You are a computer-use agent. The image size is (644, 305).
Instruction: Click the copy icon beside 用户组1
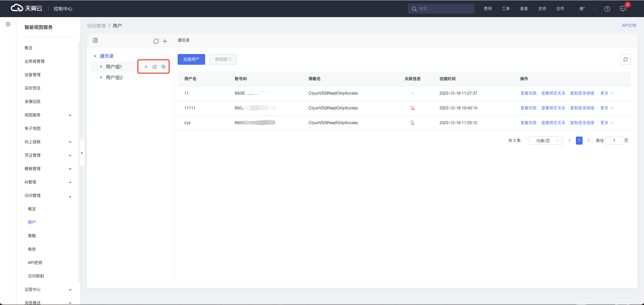point(164,67)
